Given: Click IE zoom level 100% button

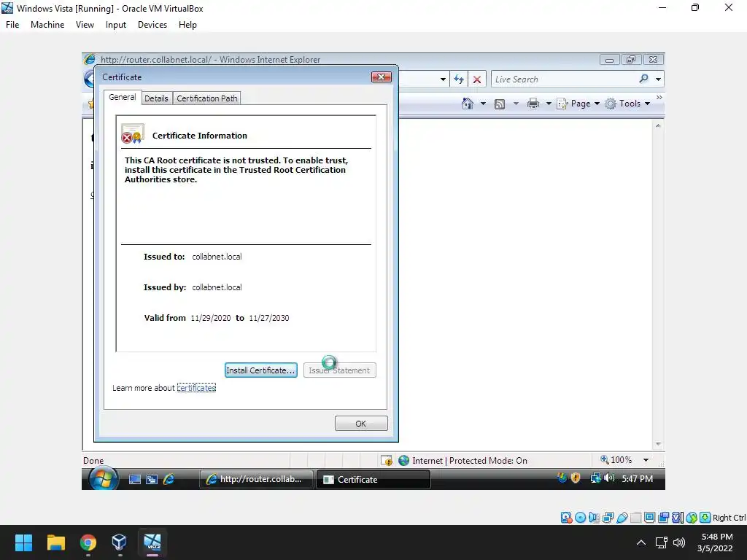Looking at the screenshot, I should point(616,460).
